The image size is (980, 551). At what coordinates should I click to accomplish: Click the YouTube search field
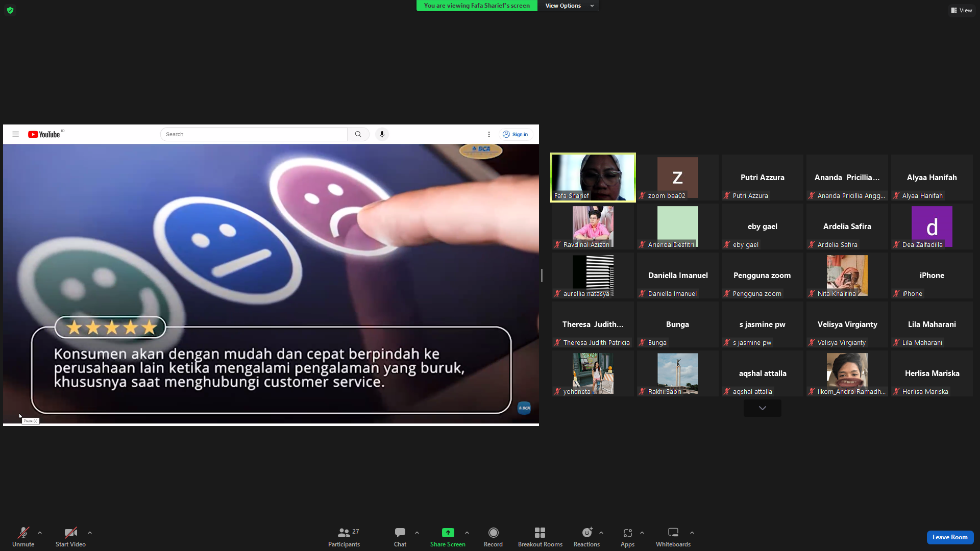(254, 134)
